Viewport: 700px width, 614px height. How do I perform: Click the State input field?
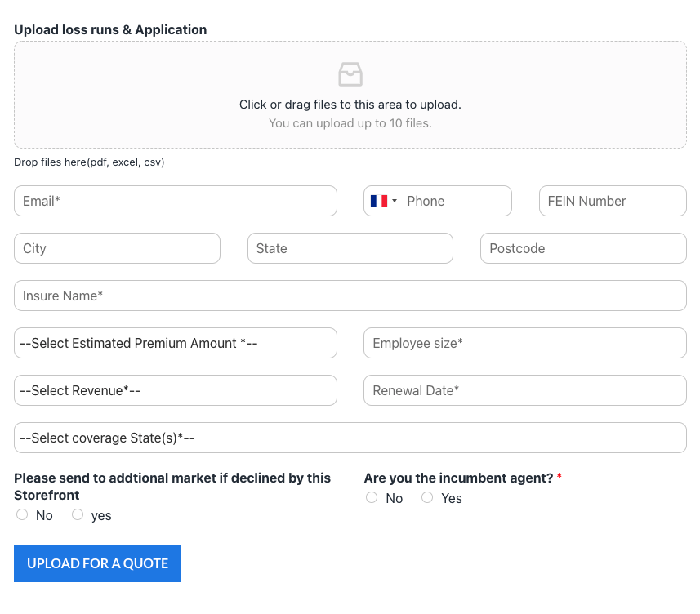pos(350,248)
